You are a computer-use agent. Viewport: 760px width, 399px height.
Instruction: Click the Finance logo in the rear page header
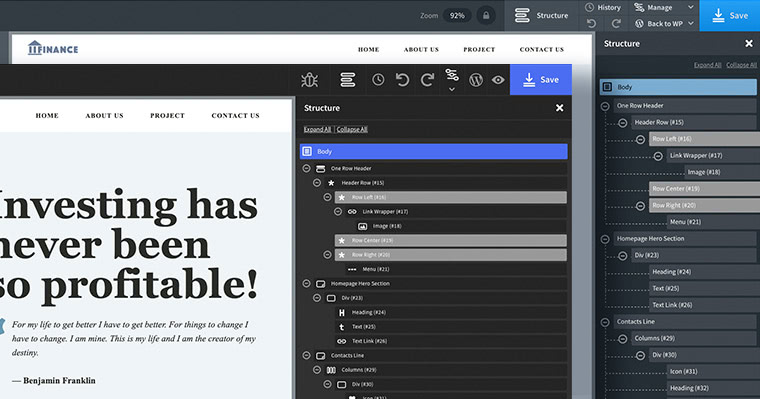click(53, 48)
